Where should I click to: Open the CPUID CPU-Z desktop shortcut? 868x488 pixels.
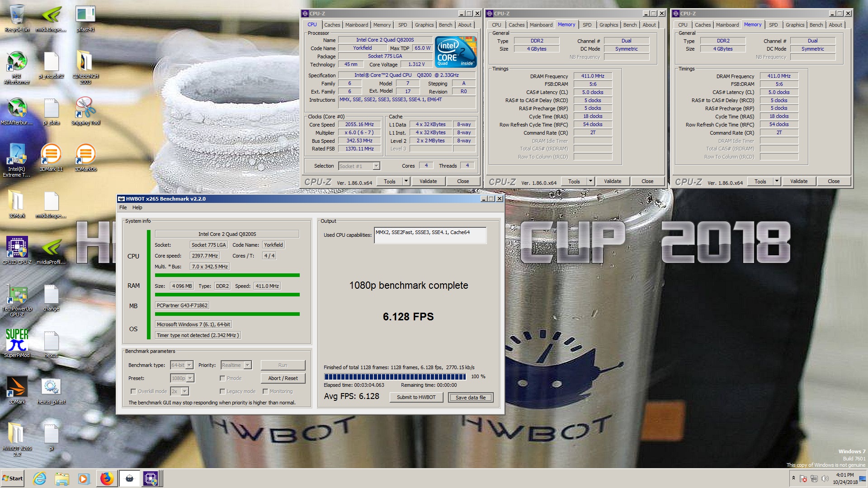[17, 250]
